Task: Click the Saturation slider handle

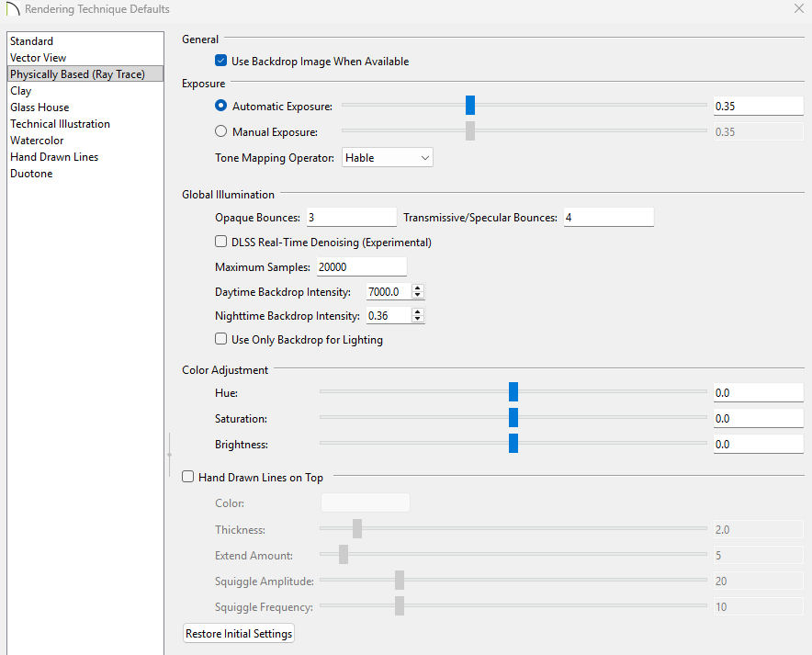Action: (513, 418)
